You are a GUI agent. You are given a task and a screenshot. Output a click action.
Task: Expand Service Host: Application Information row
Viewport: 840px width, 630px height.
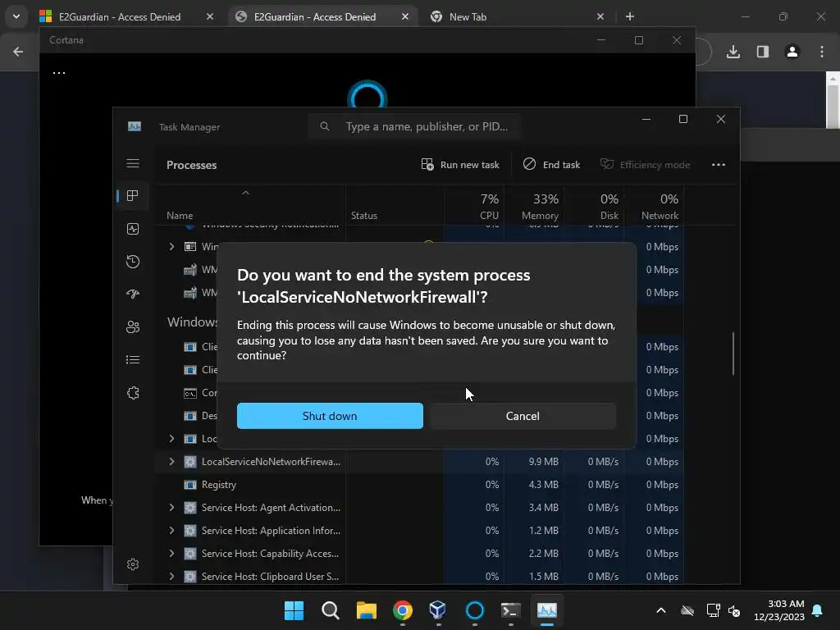coord(171,531)
